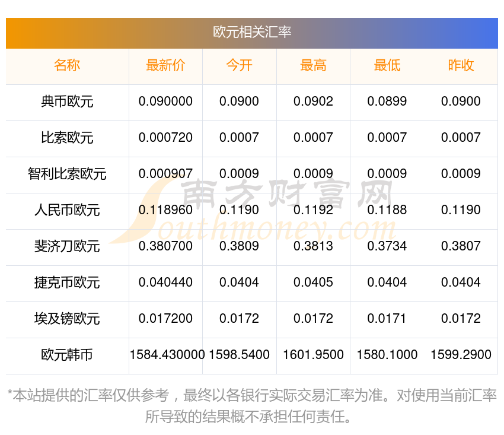Click 捷克币欧元 highest value 0.0405
Screen dimensions: 504x435
313,282
